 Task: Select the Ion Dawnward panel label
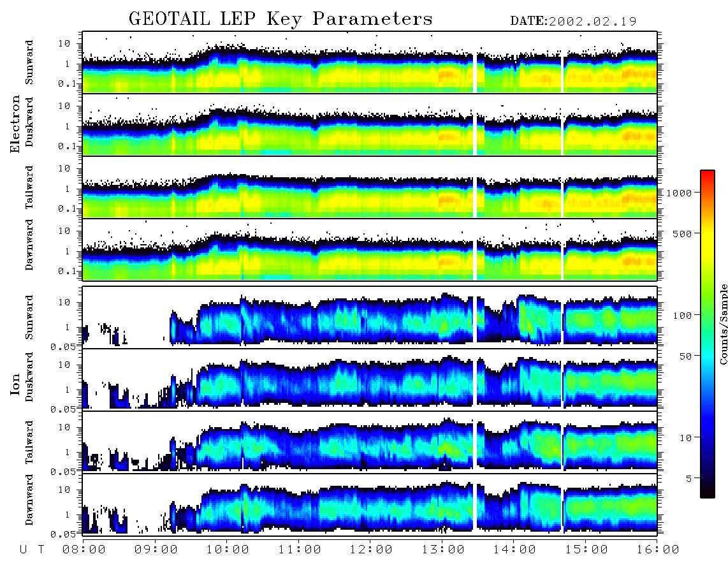(29, 500)
